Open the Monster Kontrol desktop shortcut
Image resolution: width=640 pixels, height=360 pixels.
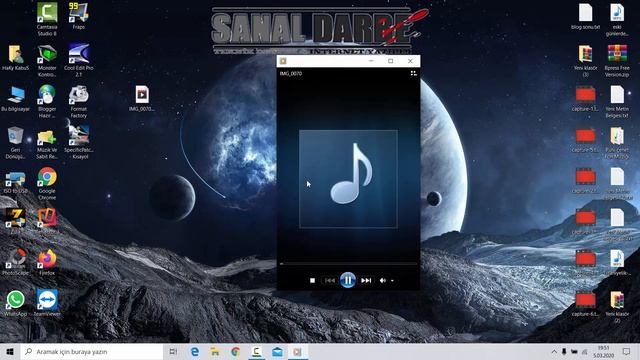pyautogui.click(x=47, y=61)
